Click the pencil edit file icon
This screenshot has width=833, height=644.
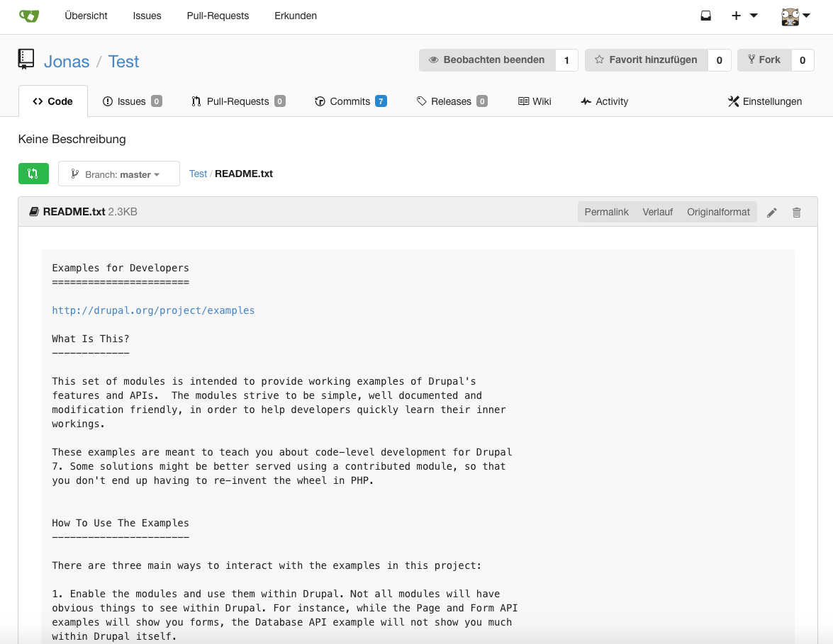[772, 213]
